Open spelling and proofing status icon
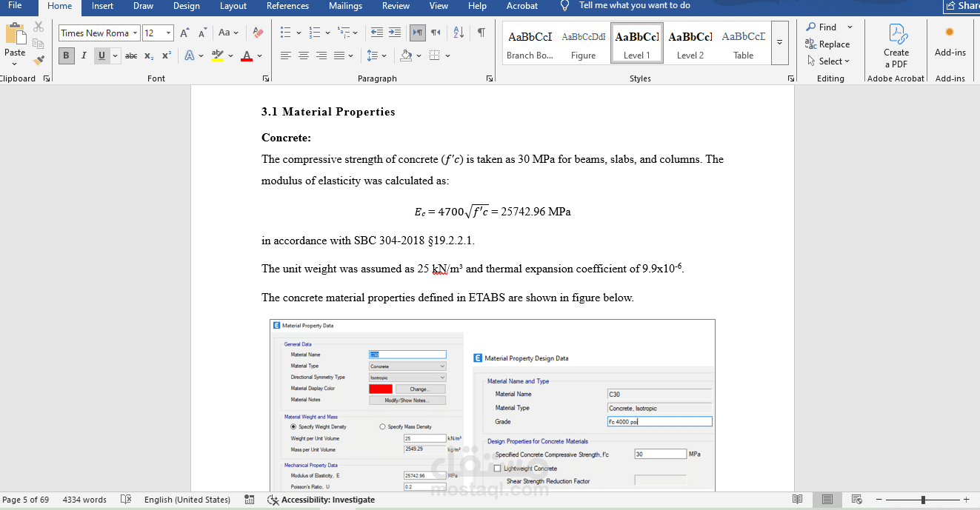 click(126, 500)
